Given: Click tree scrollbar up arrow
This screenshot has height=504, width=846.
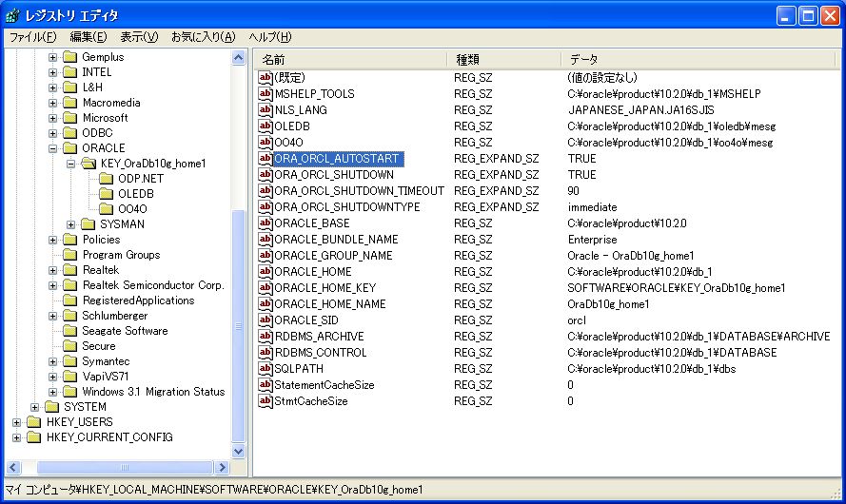Looking at the screenshot, I should coord(239,57).
